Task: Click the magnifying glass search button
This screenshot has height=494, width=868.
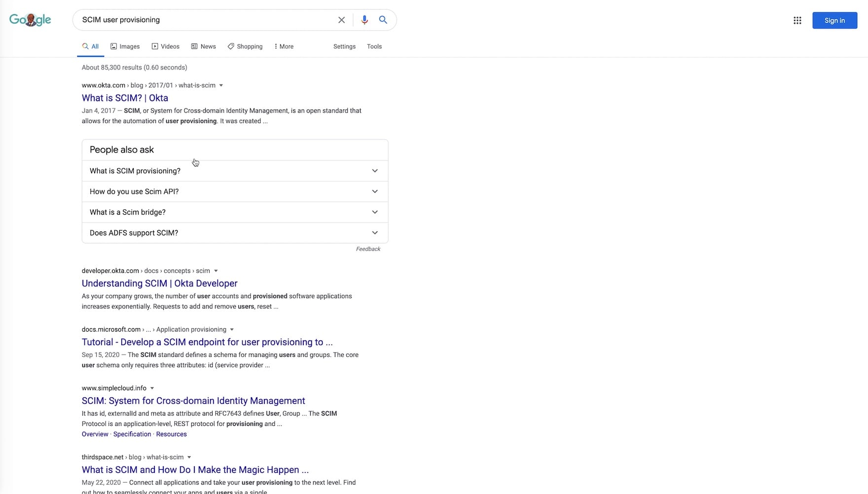Action: (383, 20)
